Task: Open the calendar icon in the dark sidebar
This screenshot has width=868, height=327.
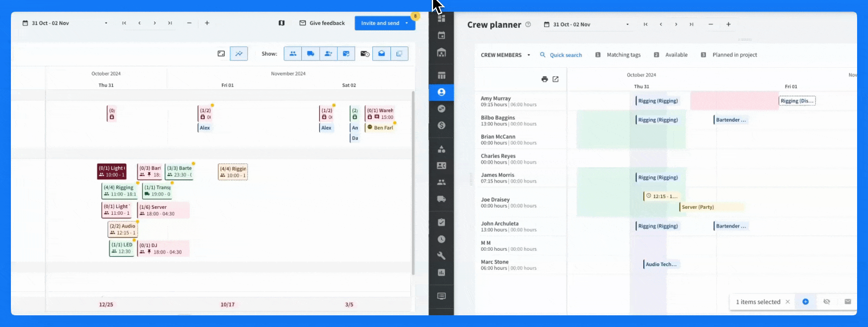Action: point(441,35)
